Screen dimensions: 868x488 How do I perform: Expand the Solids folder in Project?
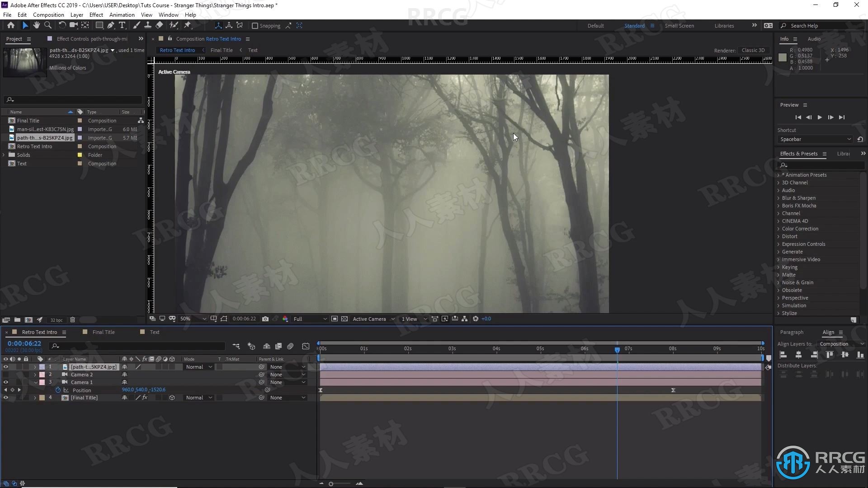(x=4, y=155)
